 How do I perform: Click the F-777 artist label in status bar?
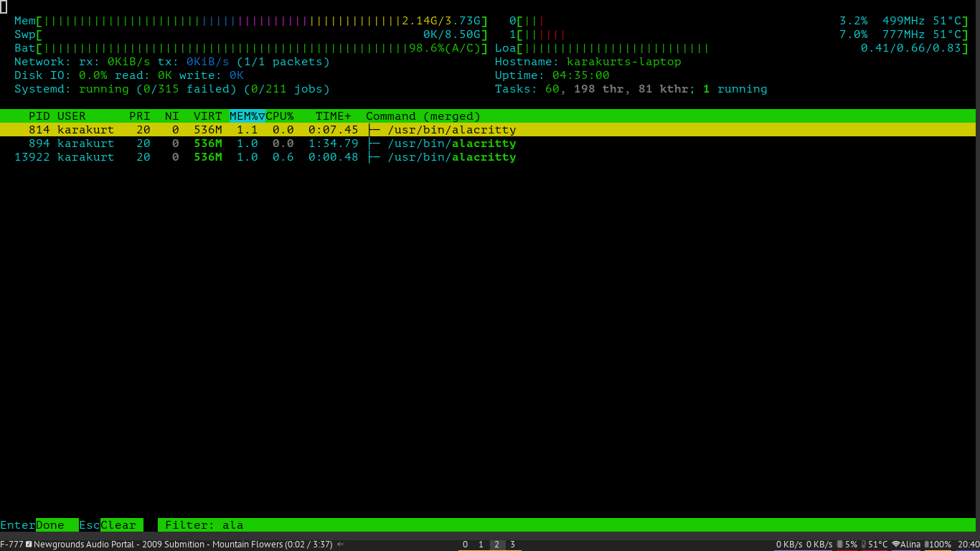click(11, 545)
